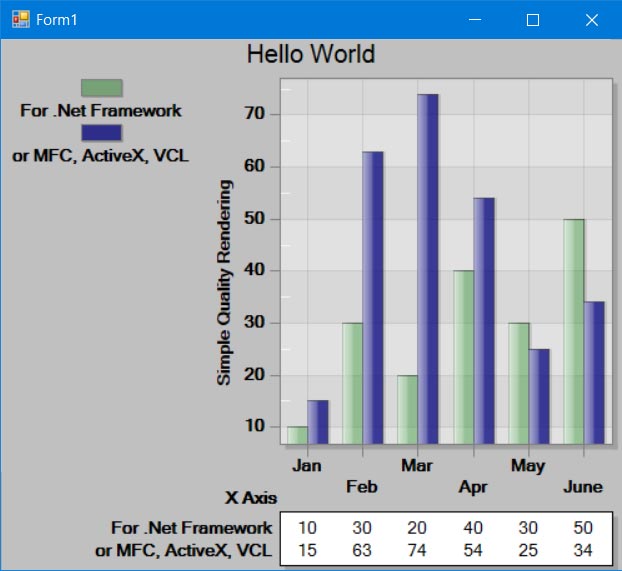The width and height of the screenshot is (622, 571).
Task: Maximize the Form1 window
Action: click(x=533, y=20)
